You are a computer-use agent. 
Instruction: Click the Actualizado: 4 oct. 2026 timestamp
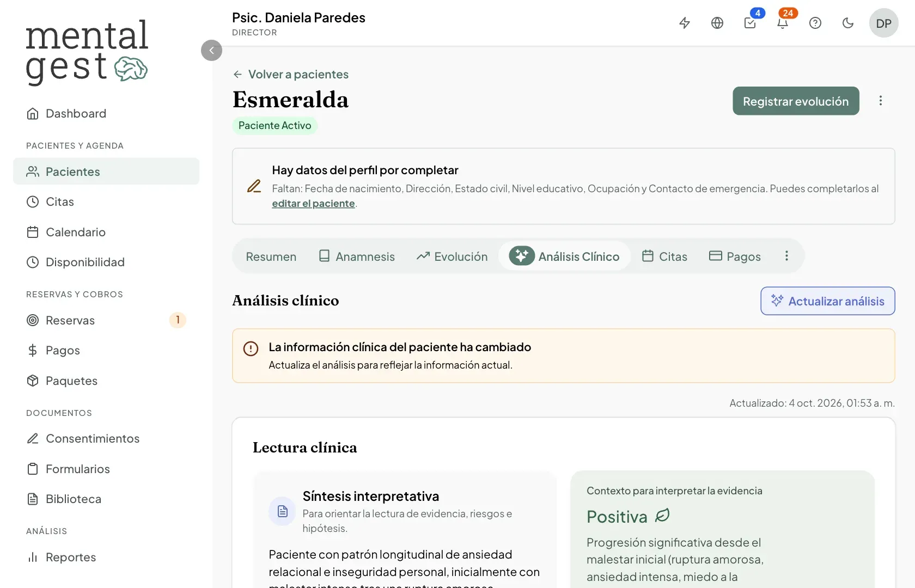tap(812, 403)
